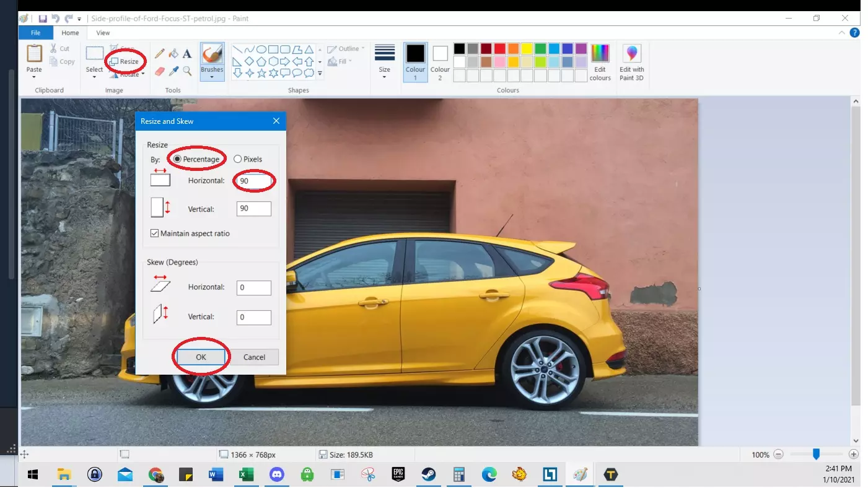
Task: Click the Brushes tool icon
Action: 212,54
